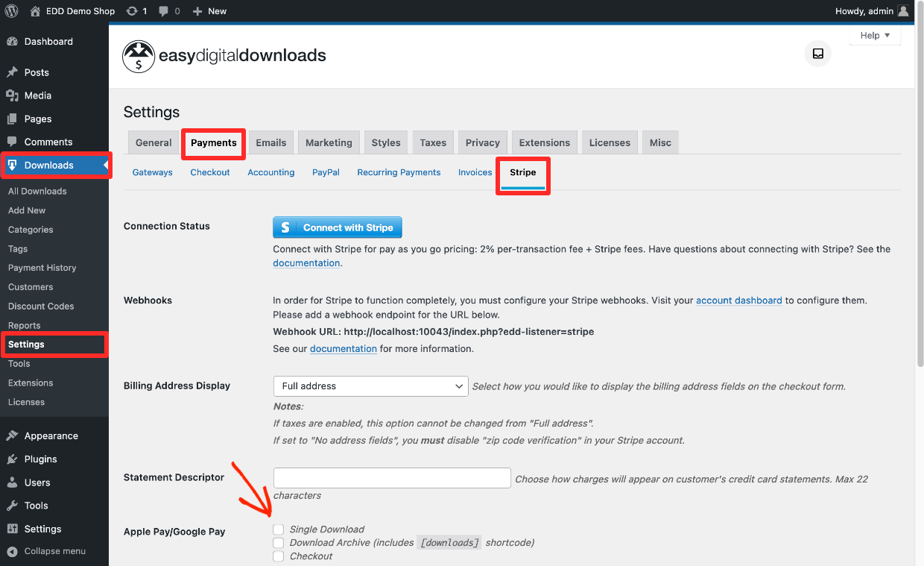
Task: Open Settings under Downloads submenu
Action: point(26,345)
